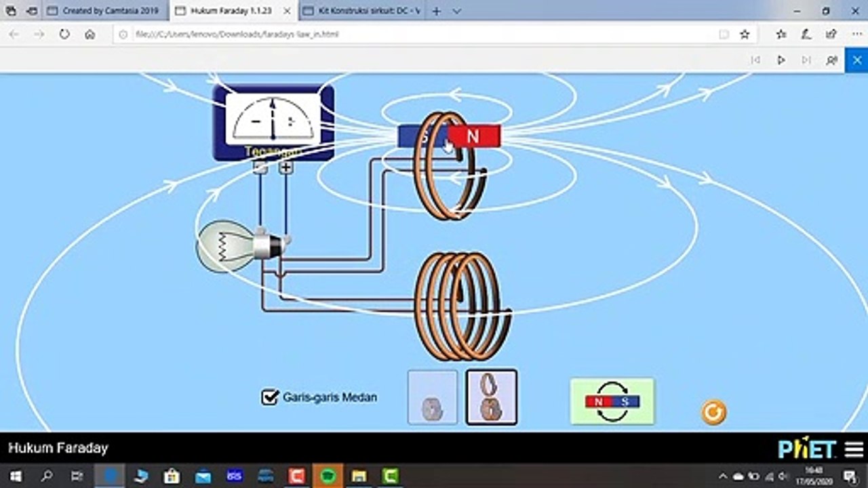
Task: Open Microsoft Store from taskbar
Action: pos(172,476)
